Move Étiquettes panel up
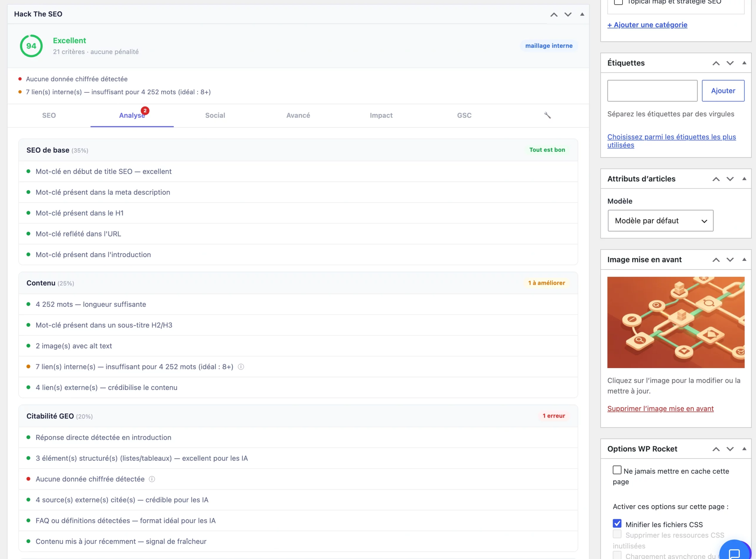Screen dimensions: 756x559 (716, 63)
